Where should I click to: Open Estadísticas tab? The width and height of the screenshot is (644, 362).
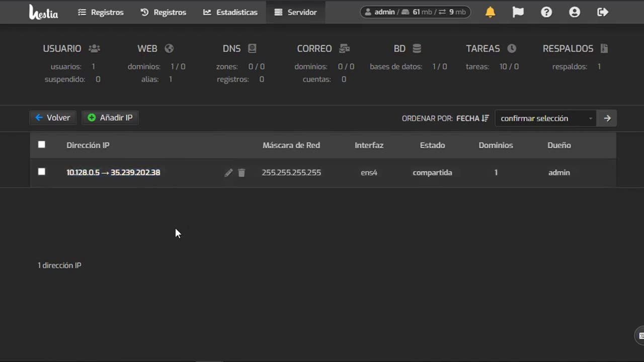click(x=230, y=12)
